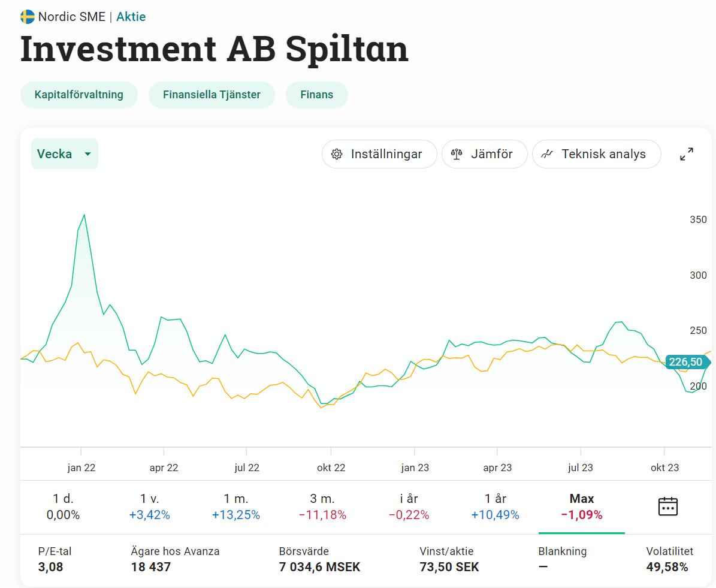Switch to the 1 v. period tab
Image resolution: width=716 pixels, height=588 pixels.
click(x=149, y=506)
